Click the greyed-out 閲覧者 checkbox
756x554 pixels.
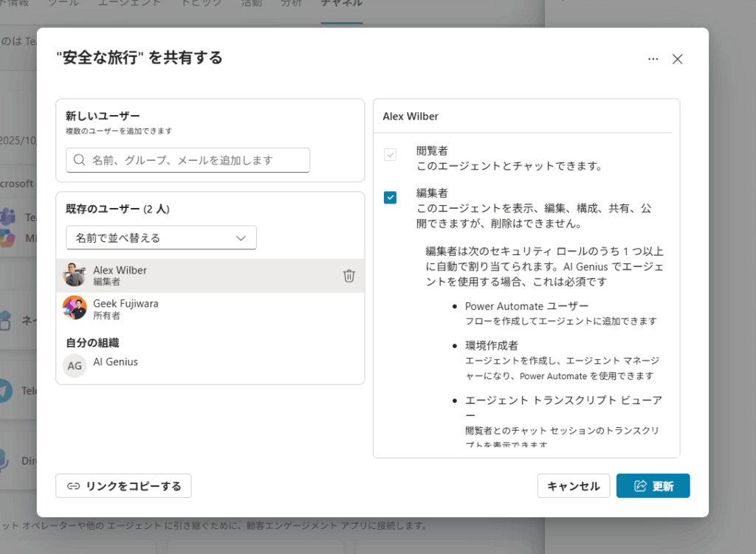[x=390, y=155]
